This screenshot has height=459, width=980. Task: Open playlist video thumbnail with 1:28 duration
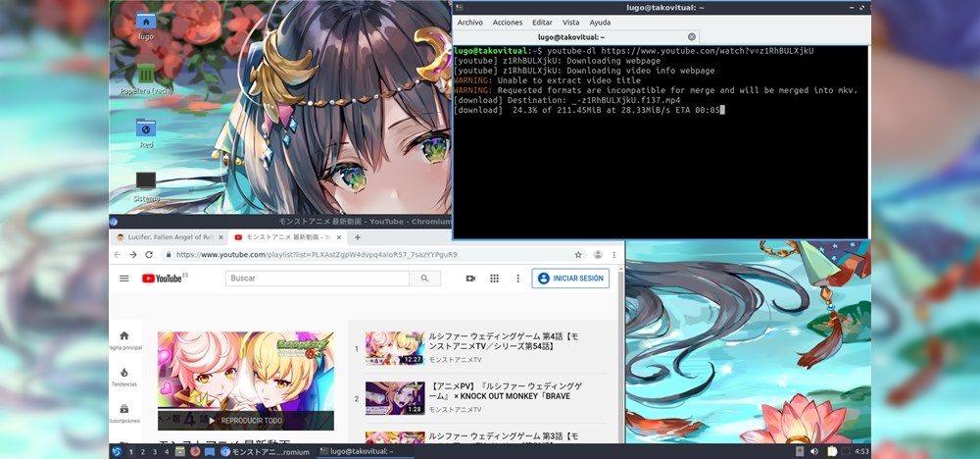tap(395, 398)
